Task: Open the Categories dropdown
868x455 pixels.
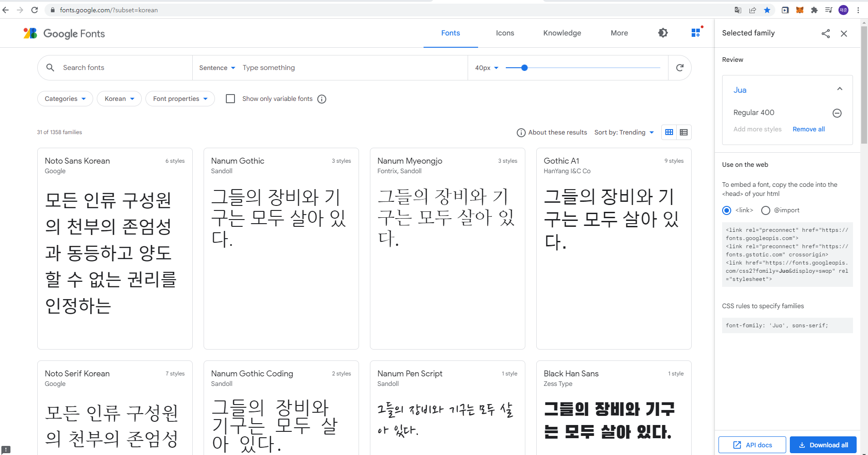Action: (x=65, y=99)
